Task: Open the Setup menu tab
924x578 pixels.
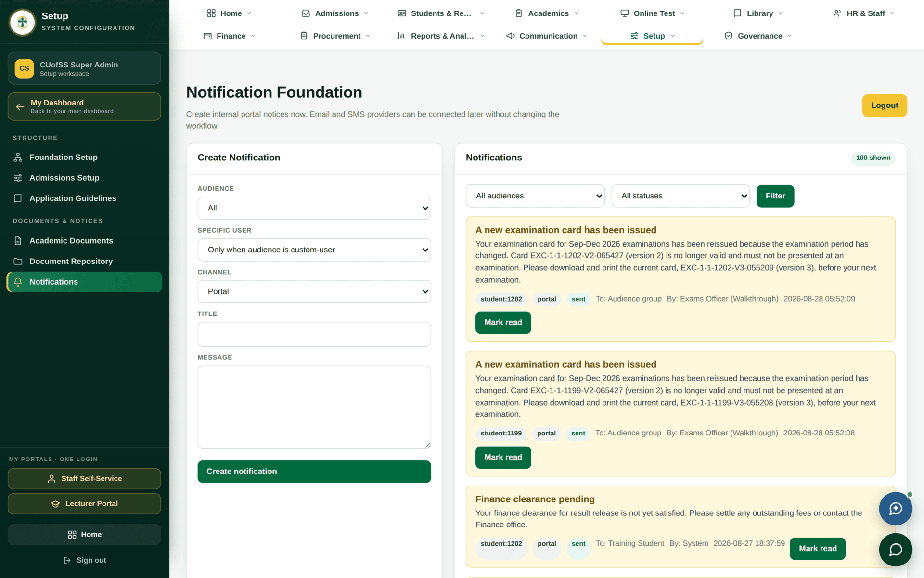Action: [x=652, y=36]
